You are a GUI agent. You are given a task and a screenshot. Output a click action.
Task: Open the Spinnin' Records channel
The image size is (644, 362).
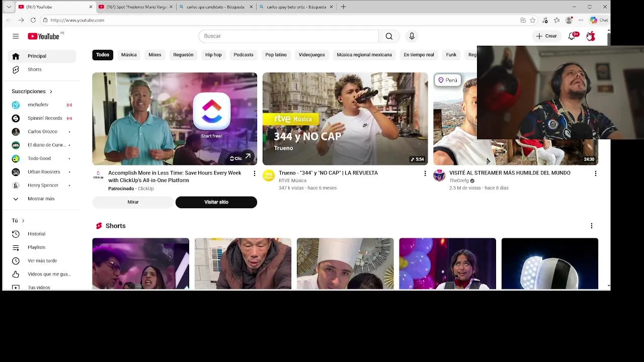pyautogui.click(x=42, y=118)
